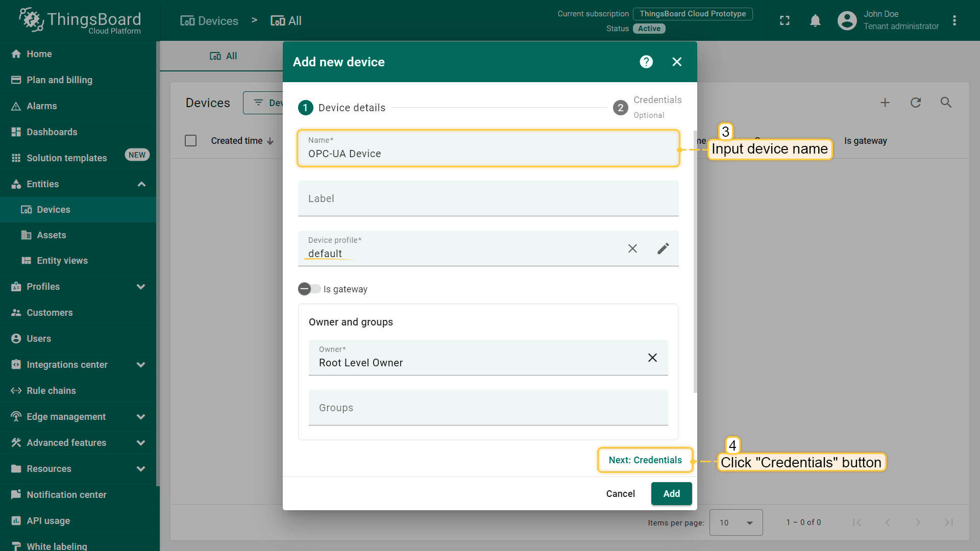980x551 pixels.
Task: Go to Dashboards menu item
Action: pyautogui.click(x=52, y=132)
